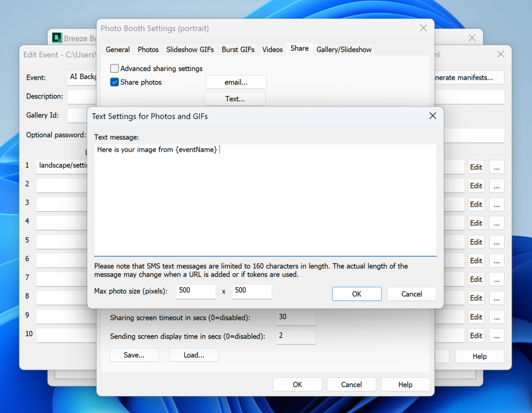Click the Load... settings button
This screenshot has width=532, height=413.
[194, 355]
